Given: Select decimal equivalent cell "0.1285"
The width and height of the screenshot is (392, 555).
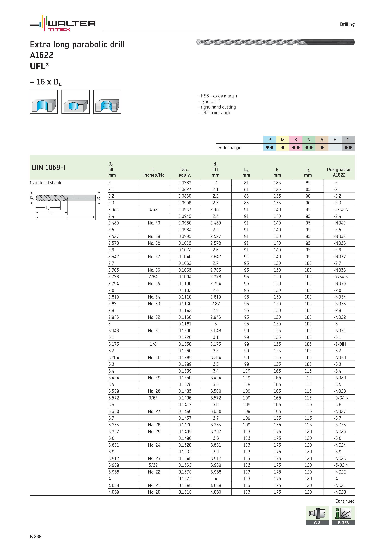Looking at the screenshot, I should [x=185, y=358].
